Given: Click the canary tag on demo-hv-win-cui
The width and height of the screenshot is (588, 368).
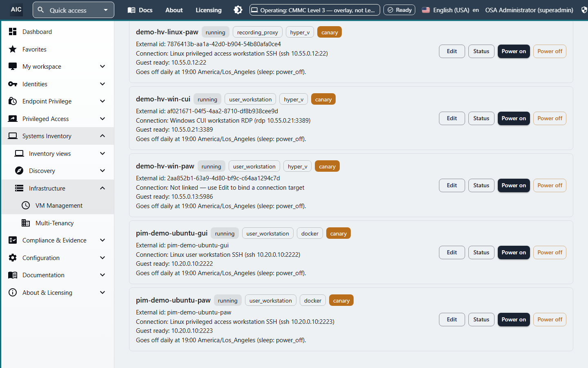Looking at the screenshot, I should pos(323,99).
